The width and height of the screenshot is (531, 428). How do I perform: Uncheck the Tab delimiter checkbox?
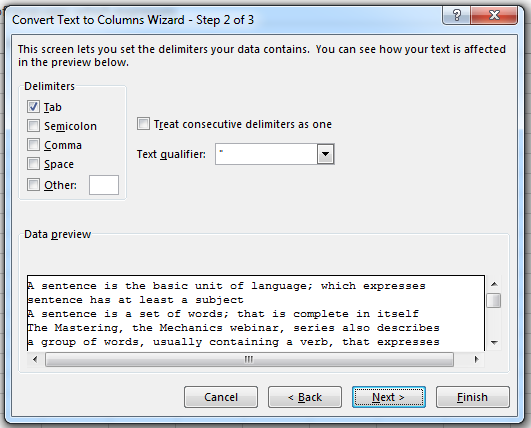pos(33,107)
